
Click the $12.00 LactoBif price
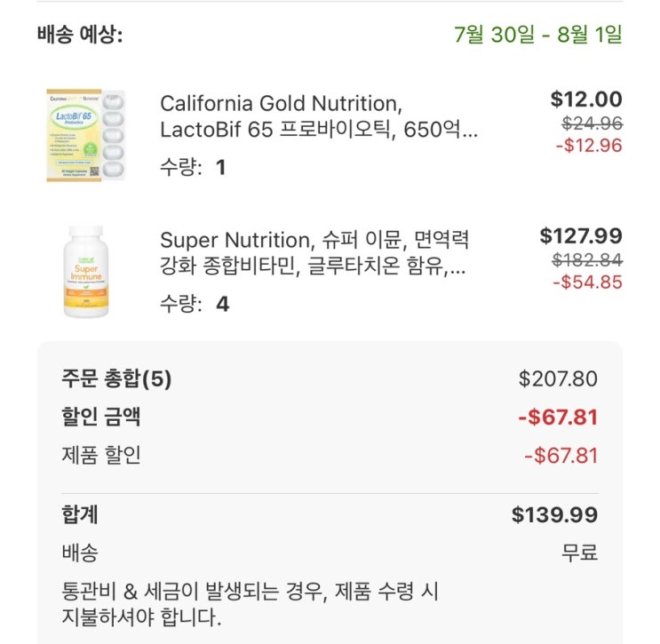586,99
